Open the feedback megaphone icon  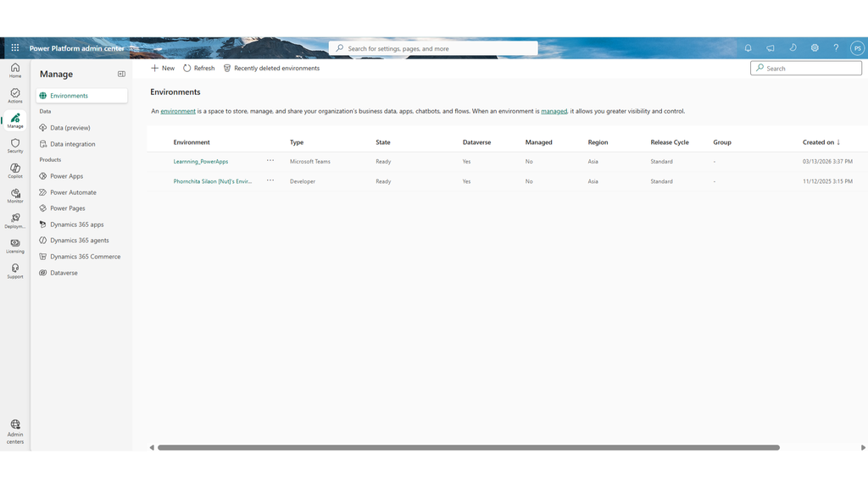(x=770, y=48)
